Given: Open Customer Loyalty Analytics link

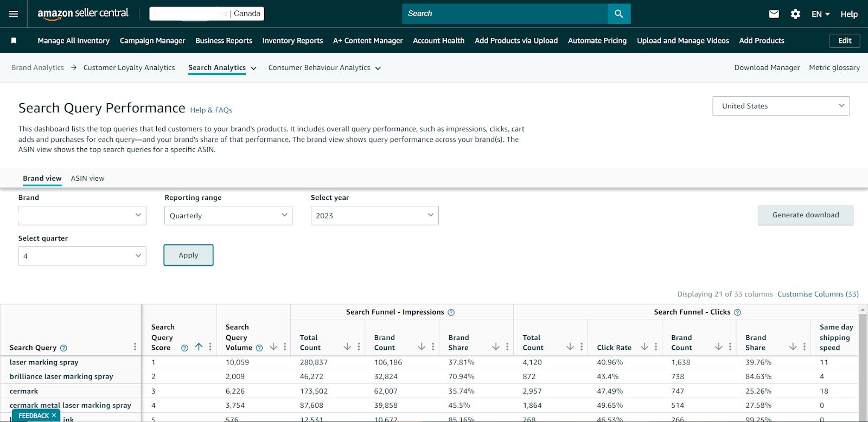Looking at the screenshot, I should pyautogui.click(x=129, y=68).
